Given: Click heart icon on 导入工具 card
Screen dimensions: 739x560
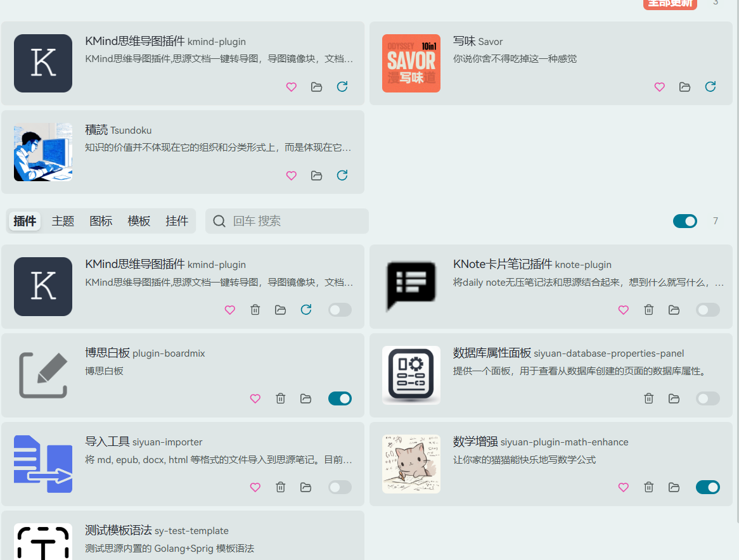Looking at the screenshot, I should tap(255, 488).
